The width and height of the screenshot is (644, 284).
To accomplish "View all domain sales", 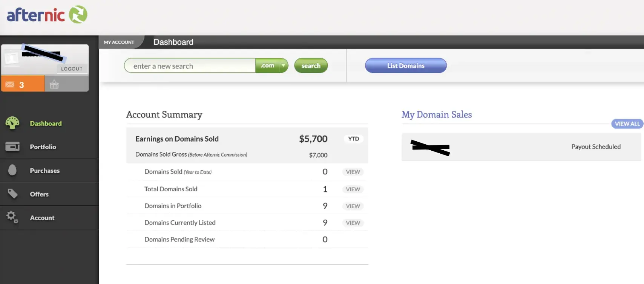I will point(627,124).
